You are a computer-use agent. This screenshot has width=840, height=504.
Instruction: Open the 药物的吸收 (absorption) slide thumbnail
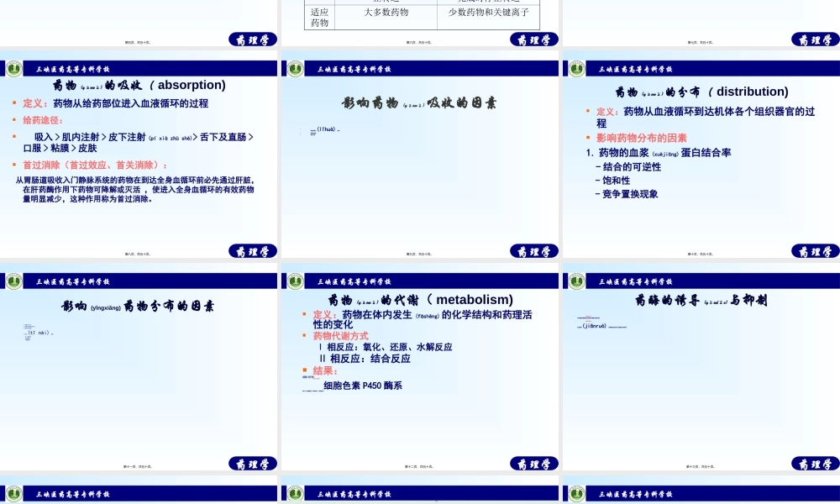tap(139, 155)
